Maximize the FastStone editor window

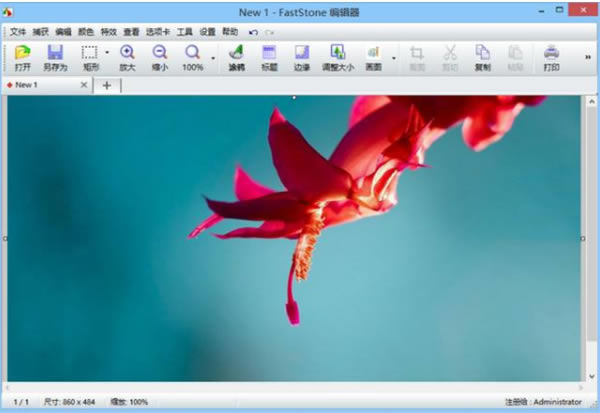pyautogui.click(x=559, y=10)
